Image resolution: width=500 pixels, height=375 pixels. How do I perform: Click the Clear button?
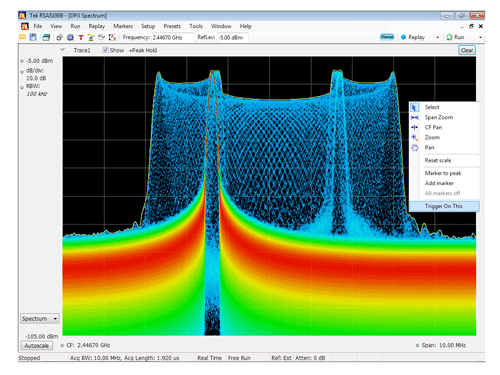(x=467, y=50)
